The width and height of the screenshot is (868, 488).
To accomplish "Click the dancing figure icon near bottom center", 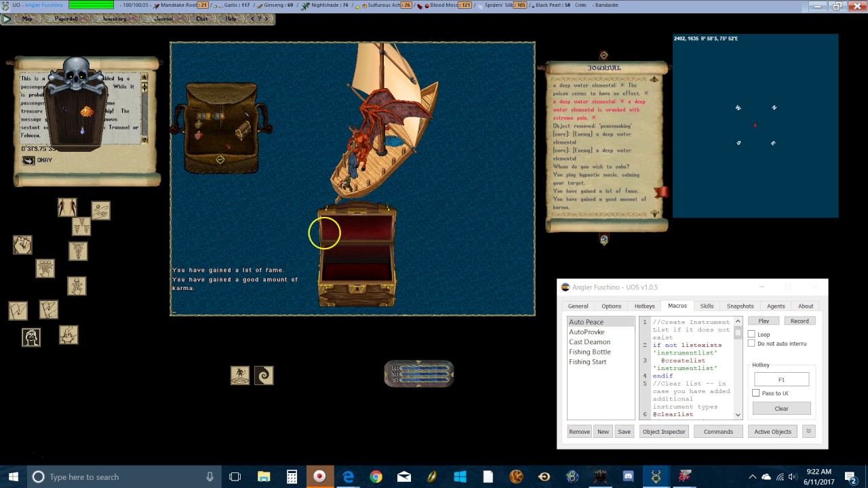I will 241,375.
